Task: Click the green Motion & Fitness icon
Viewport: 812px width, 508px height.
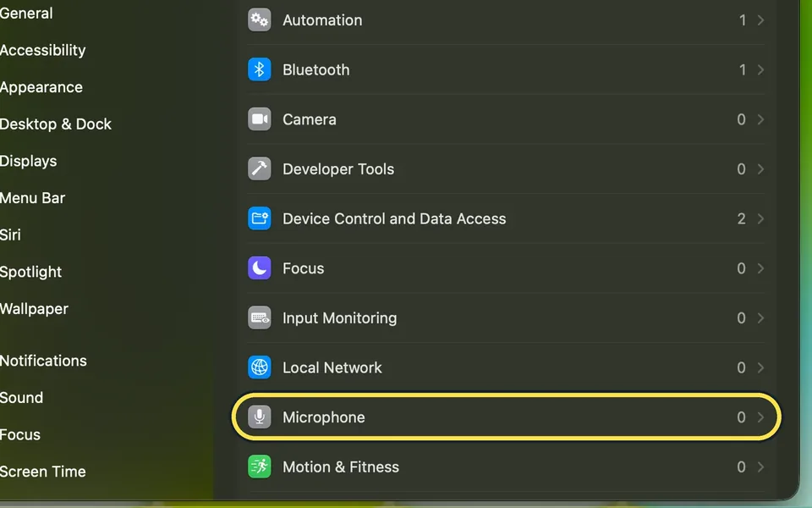Action: [260, 467]
